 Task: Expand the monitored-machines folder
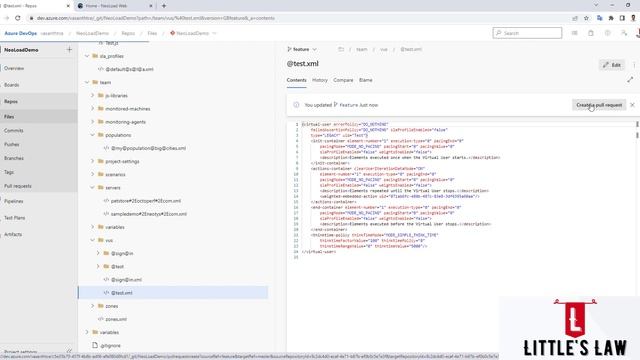93,109
